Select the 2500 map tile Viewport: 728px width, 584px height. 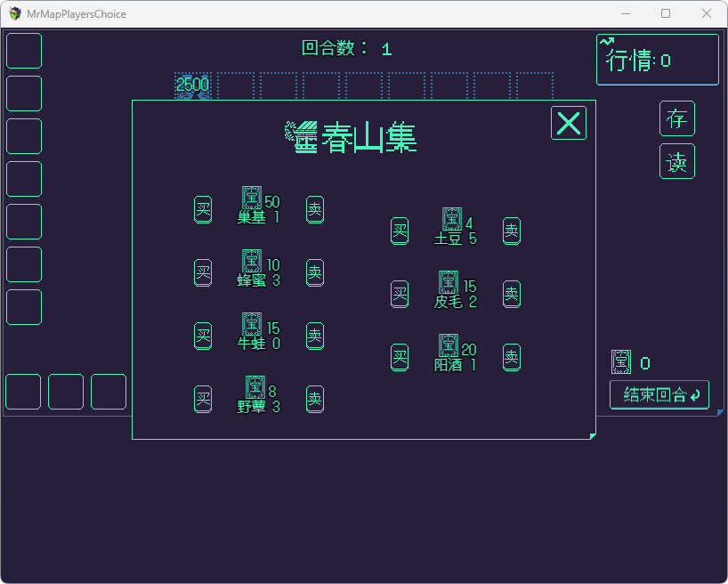[x=192, y=85]
